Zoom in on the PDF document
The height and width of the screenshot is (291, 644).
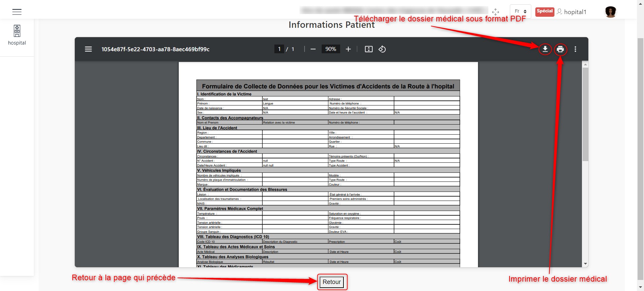348,49
